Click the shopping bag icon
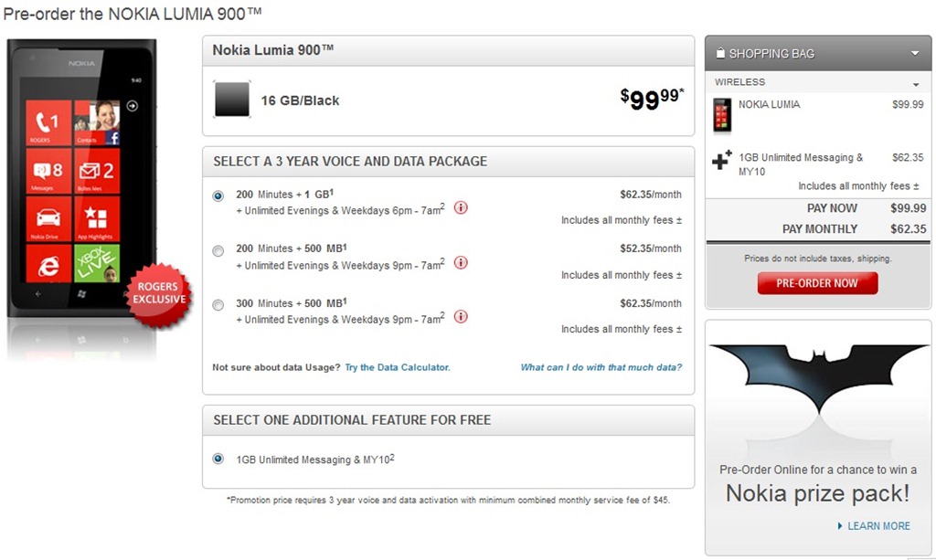This screenshot has height=560, width=936. click(720, 53)
